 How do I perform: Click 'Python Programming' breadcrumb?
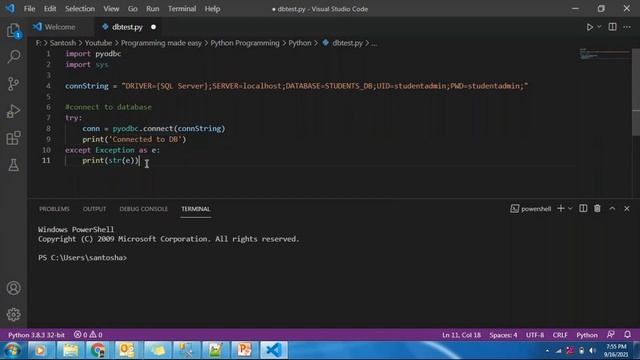click(245, 43)
